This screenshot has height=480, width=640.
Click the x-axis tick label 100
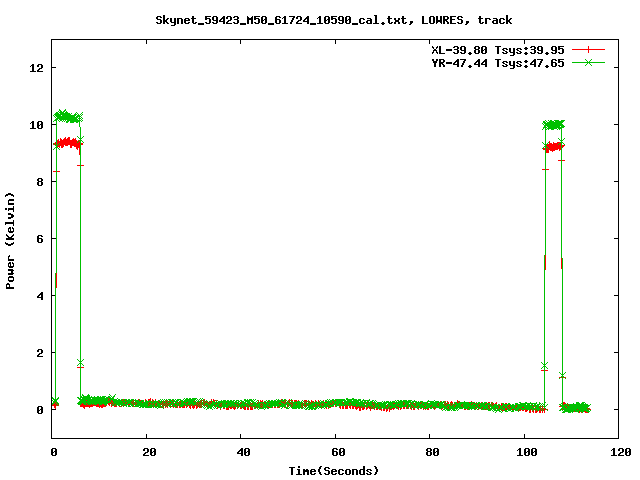(x=523, y=451)
